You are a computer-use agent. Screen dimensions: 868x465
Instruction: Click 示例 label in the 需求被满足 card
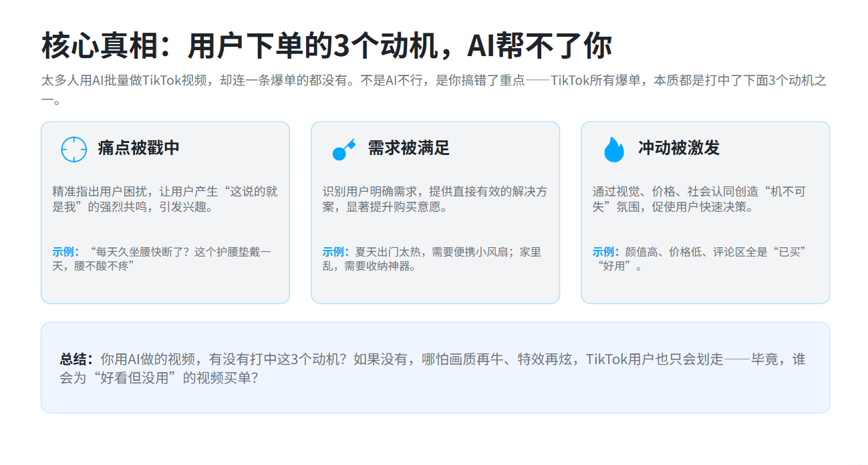click(x=335, y=252)
